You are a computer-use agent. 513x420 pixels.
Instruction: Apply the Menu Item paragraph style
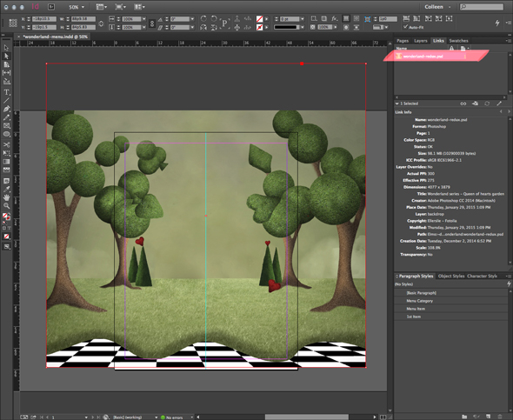tap(450, 309)
